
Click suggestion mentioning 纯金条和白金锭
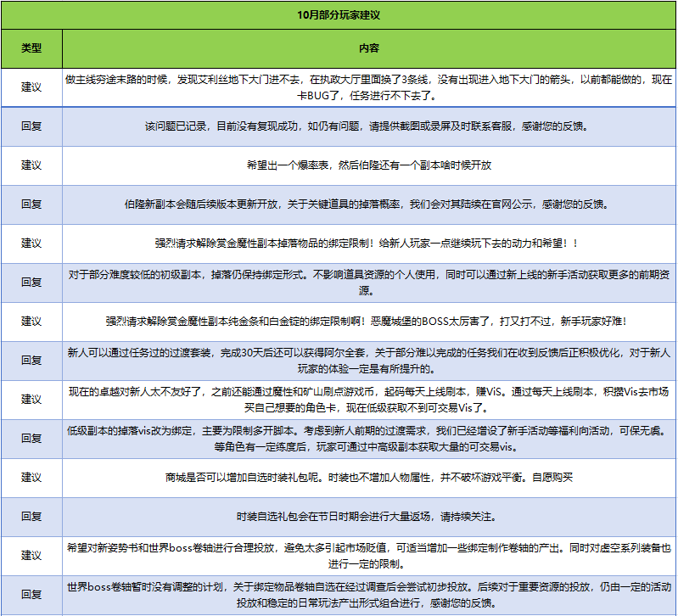[369, 322]
